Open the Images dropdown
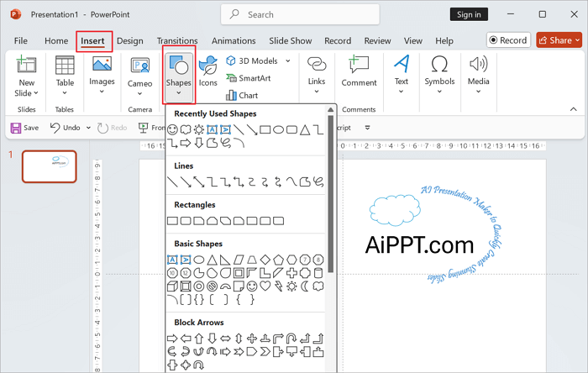This screenshot has width=588, height=373. click(102, 75)
